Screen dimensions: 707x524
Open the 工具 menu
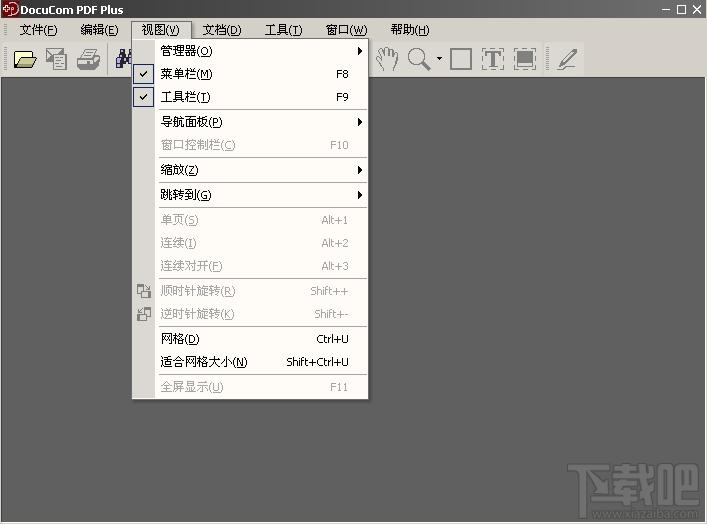point(283,30)
